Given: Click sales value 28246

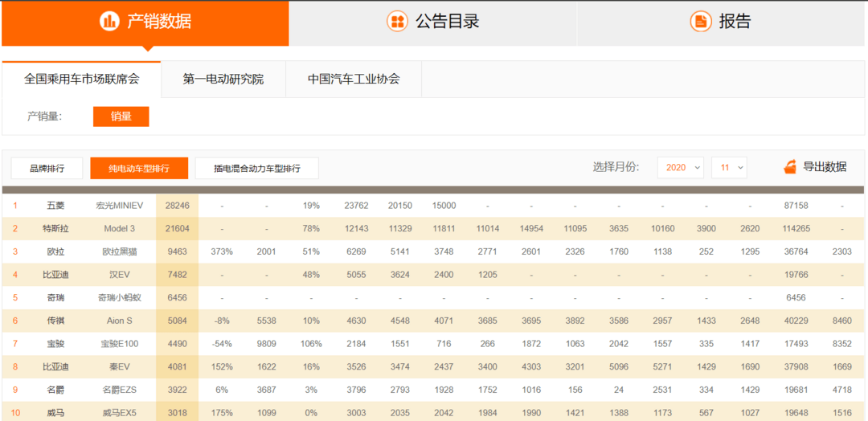Looking at the screenshot, I should (177, 205).
